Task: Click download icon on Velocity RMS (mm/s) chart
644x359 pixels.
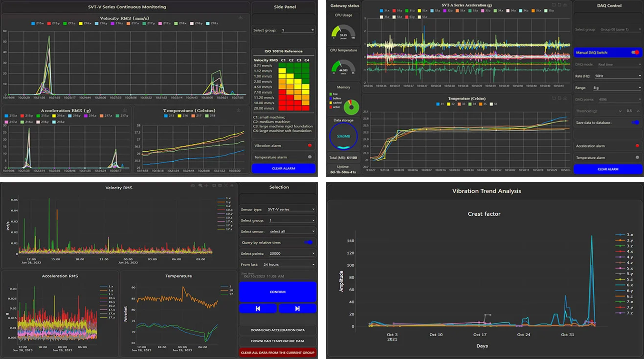Action: coord(240,18)
